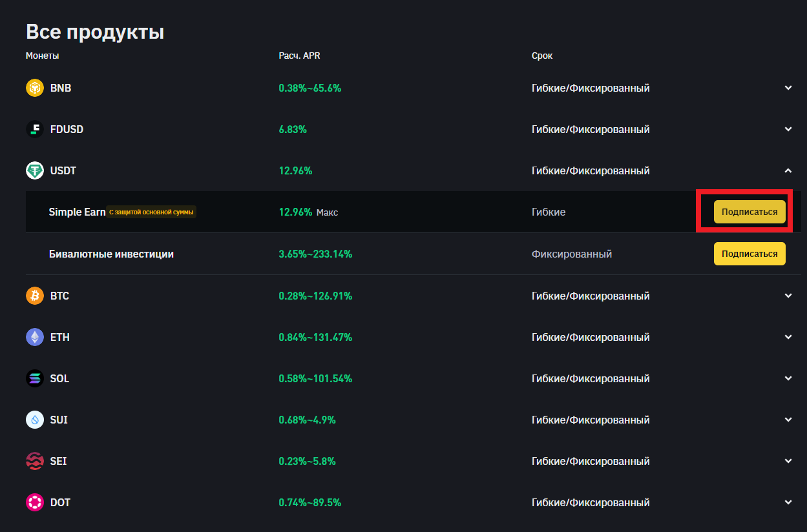The width and height of the screenshot is (807, 532).
Task: Expand the BNB row chevron
Action: (788, 88)
